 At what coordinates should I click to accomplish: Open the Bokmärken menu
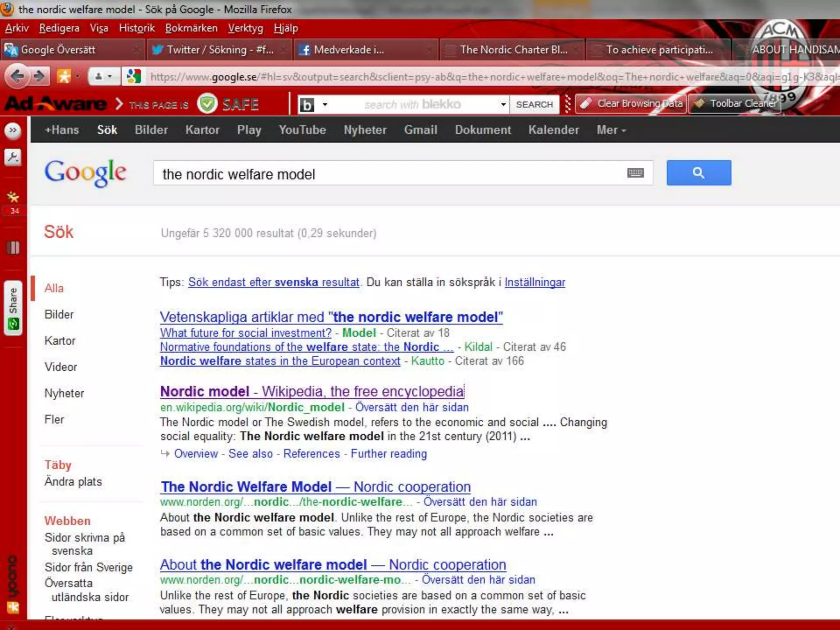[x=191, y=28]
